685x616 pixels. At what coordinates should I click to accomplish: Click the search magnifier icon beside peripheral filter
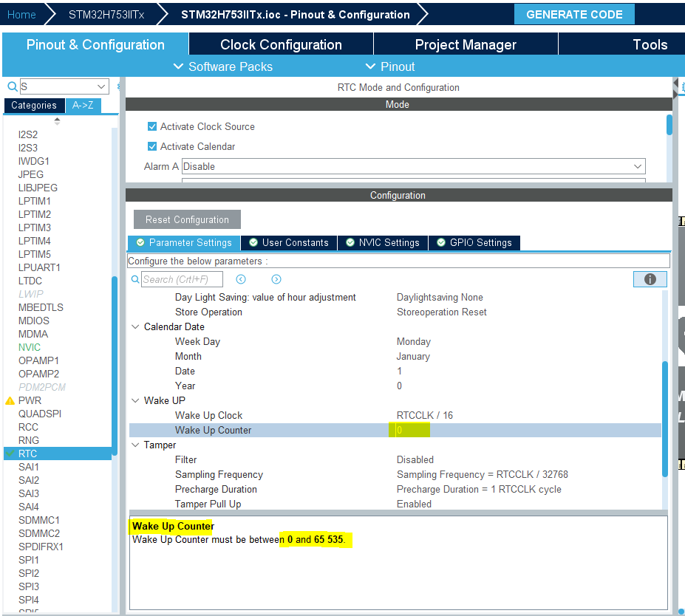13,86
